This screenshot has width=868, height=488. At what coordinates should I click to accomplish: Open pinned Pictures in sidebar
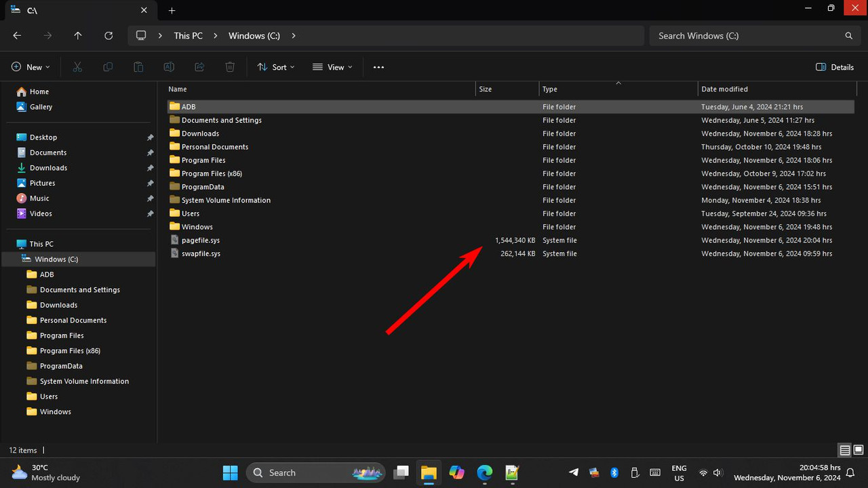(x=42, y=183)
